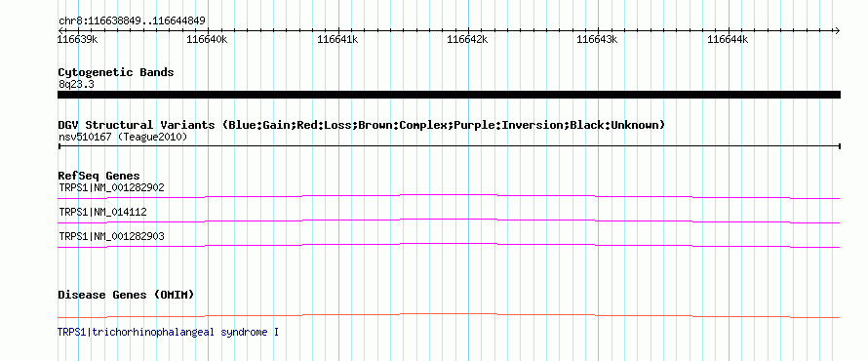The width and height of the screenshot is (868, 361).
Task: Open the TRPS1|NM_001282903 transcript label
Action: [111, 236]
